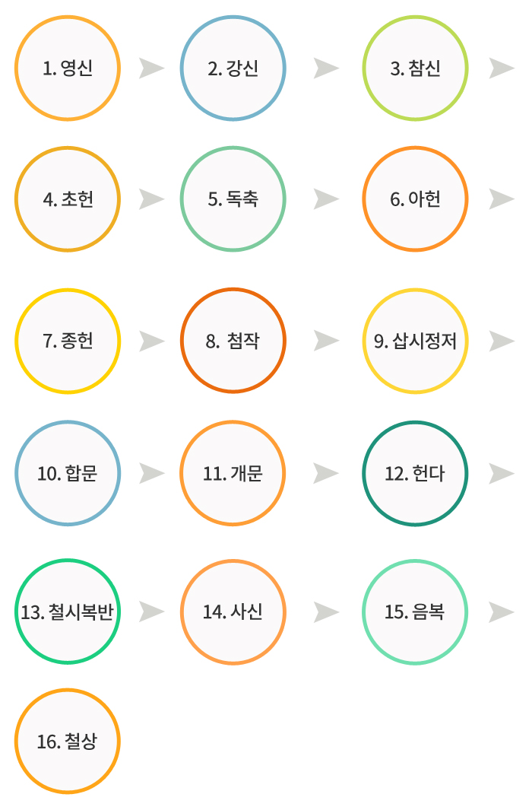The image size is (532, 810).
Task: Click the arrow between 영신 and 강신
Action: (x=152, y=68)
